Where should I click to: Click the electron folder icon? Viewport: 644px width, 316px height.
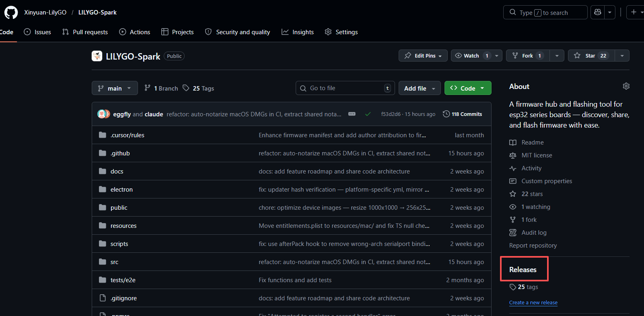[103, 189]
